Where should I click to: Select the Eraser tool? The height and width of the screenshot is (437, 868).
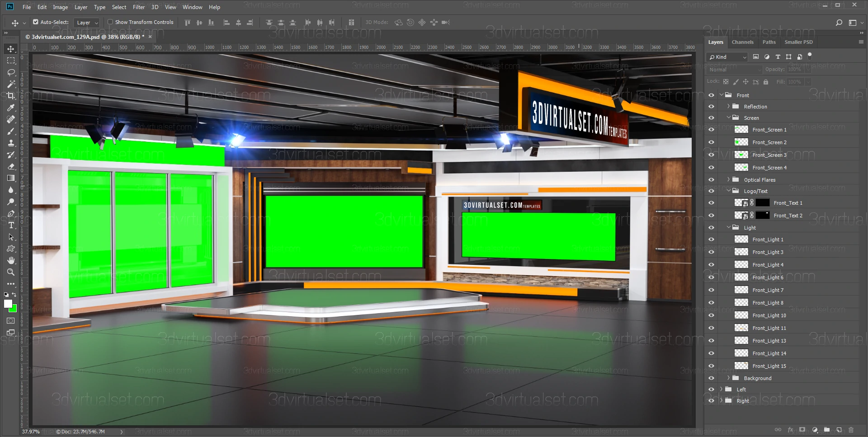pos(11,166)
